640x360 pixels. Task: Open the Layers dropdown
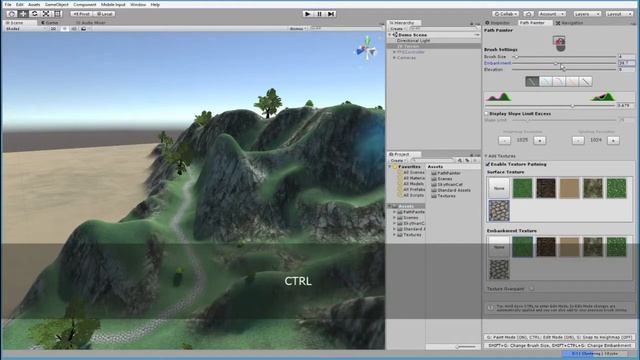click(587, 14)
